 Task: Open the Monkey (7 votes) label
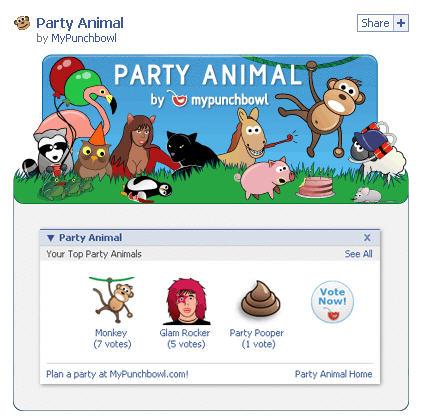[x=112, y=338]
